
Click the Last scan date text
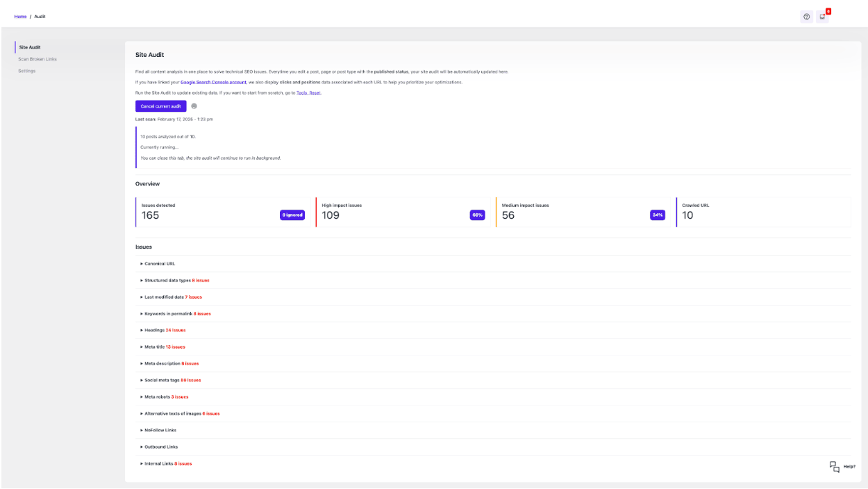pyautogui.click(x=174, y=119)
